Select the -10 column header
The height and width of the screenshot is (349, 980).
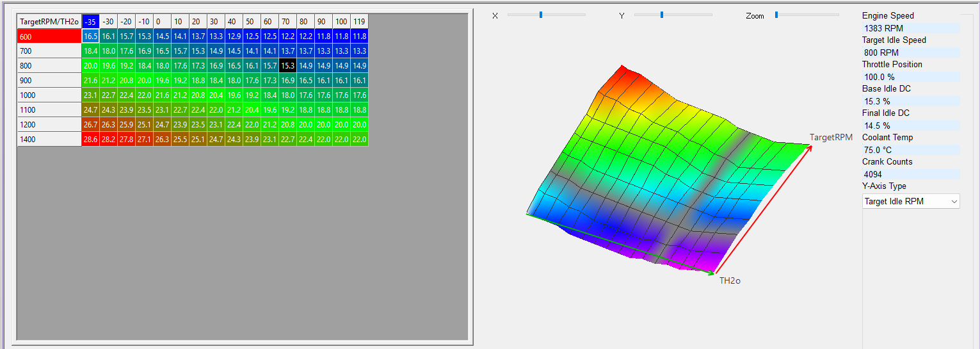tap(144, 21)
